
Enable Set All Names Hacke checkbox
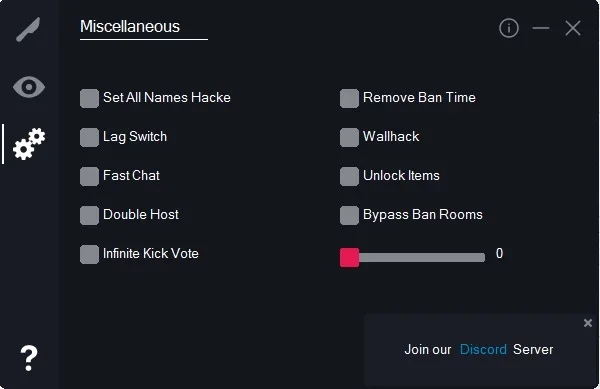[90, 98]
